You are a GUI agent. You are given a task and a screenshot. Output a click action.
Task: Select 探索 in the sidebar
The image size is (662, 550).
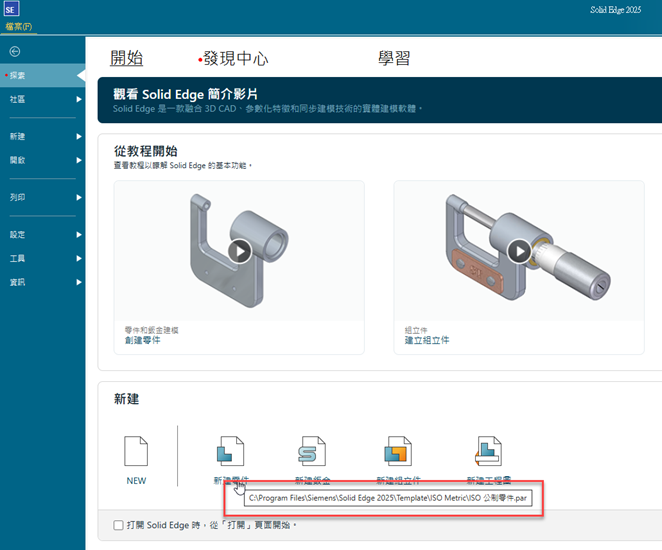(42, 76)
